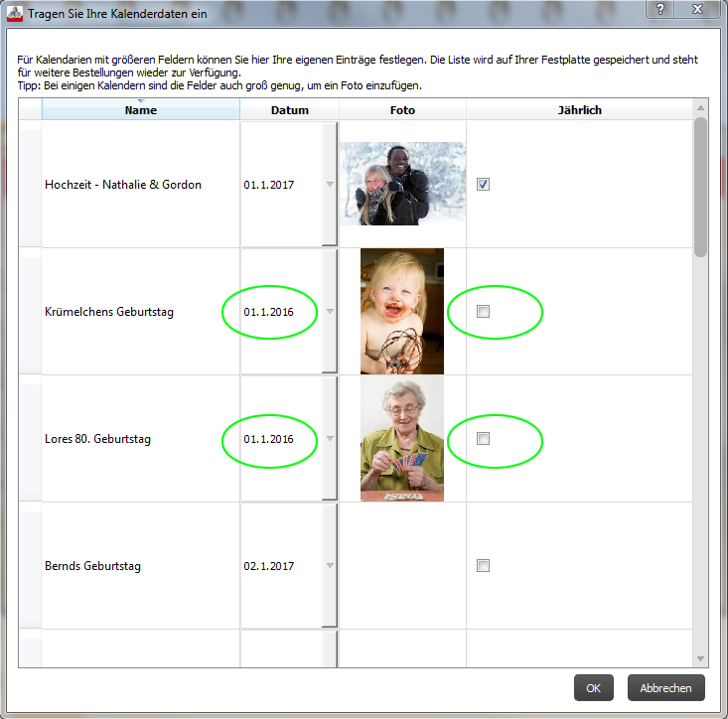This screenshot has width=728, height=719.
Task: Click the date field showing 02.1.2017
Action: click(x=281, y=566)
